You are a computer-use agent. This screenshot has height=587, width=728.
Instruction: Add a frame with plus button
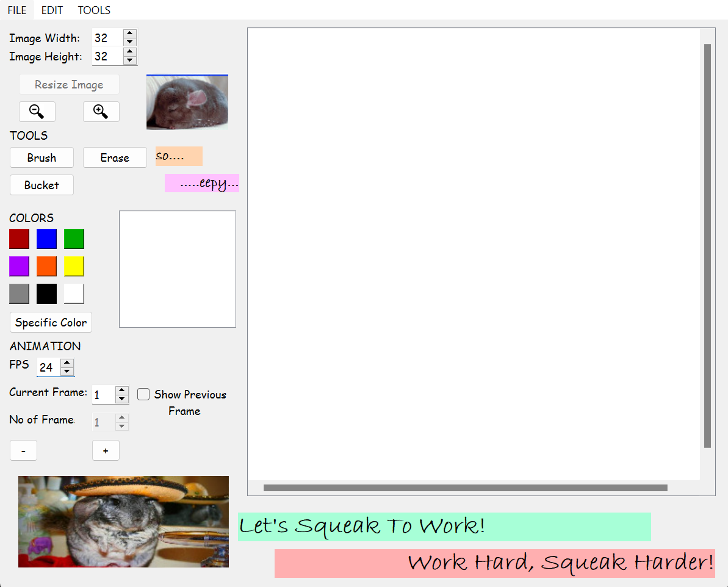[x=106, y=450]
